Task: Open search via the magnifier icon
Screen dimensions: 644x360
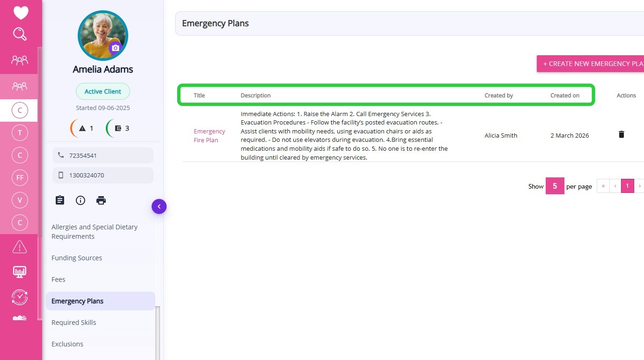Action: coord(20,34)
